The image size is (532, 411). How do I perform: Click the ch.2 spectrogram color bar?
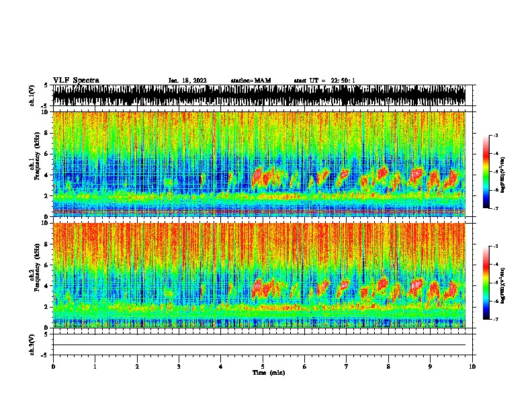tap(486, 283)
